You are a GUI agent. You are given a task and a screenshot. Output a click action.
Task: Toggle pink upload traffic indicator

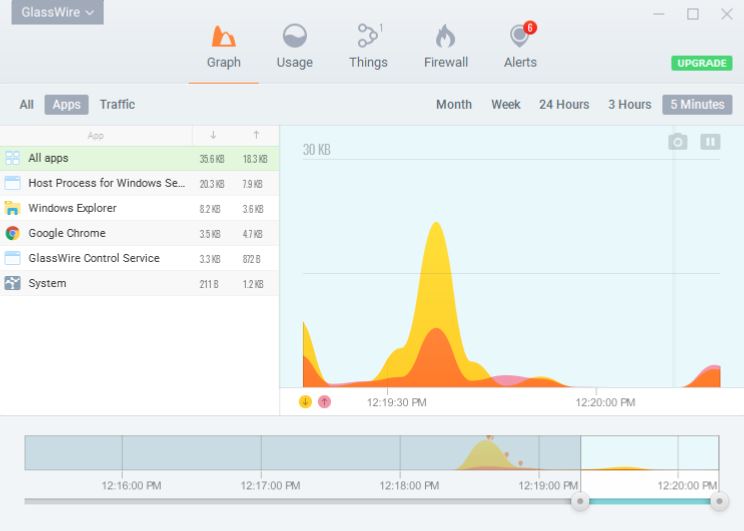[x=324, y=402]
